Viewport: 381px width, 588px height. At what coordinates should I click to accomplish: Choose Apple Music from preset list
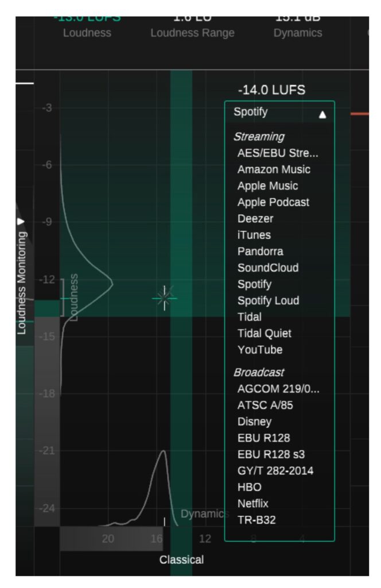tap(267, 186)
